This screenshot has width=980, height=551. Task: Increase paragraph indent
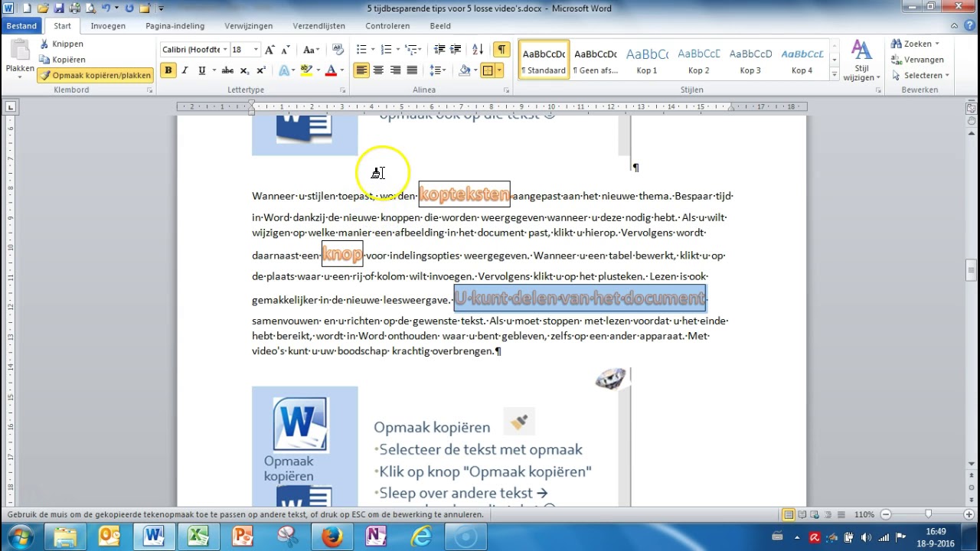(456, 50)
